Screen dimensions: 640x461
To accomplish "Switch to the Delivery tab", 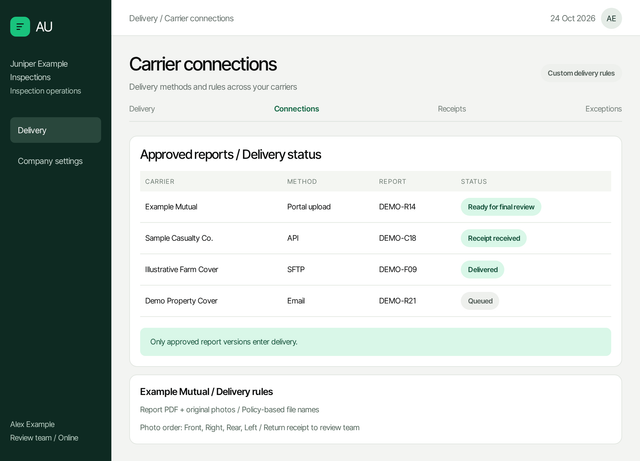I will pyautogui.click(x=142, y=109).
